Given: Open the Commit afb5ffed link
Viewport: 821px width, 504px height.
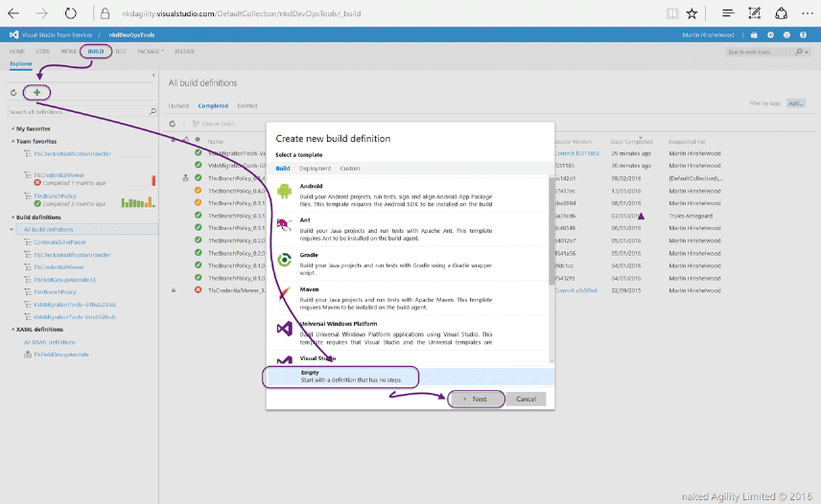Looking at the screenshot, I should tap(575, 290).
